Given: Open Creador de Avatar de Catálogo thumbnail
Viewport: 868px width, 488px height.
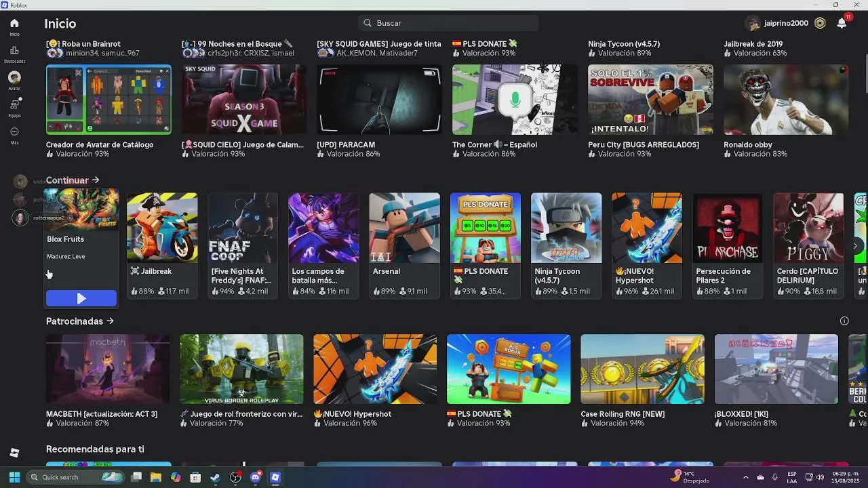Looking at the screenshot, I should [108, 100].
